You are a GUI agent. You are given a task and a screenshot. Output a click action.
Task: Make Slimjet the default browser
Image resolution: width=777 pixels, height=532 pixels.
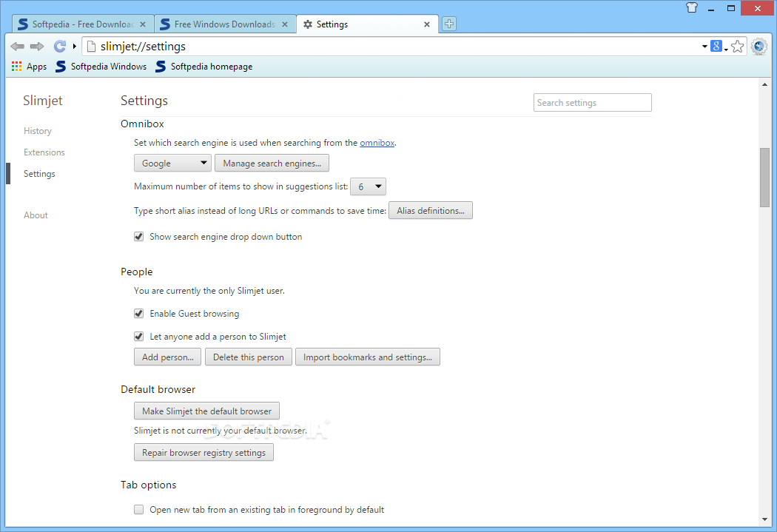pos(206,411)
